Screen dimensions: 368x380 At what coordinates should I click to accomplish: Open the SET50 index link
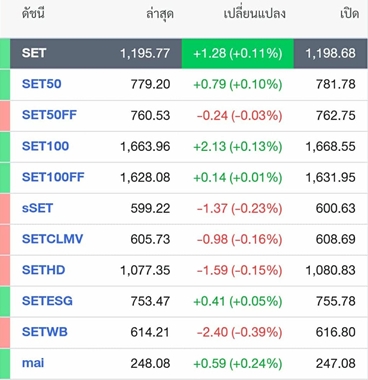[x=42, y=84]
